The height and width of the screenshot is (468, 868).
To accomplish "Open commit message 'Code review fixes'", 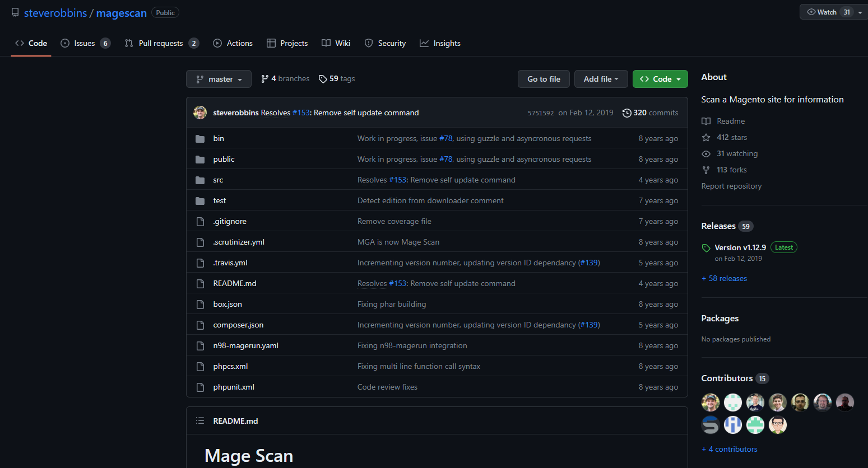I will [388, 387].
